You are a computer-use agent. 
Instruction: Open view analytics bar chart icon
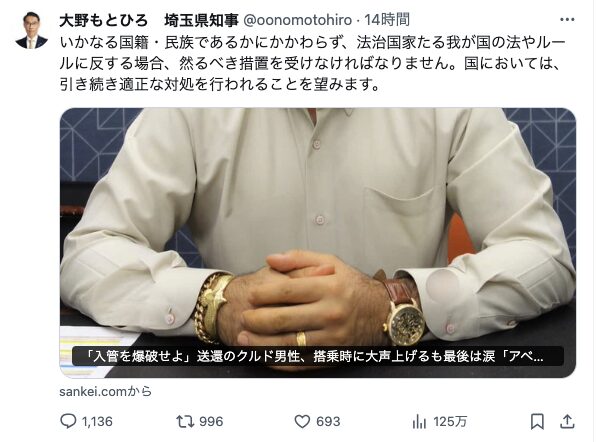pyautogui.click(x=419, y=422)
